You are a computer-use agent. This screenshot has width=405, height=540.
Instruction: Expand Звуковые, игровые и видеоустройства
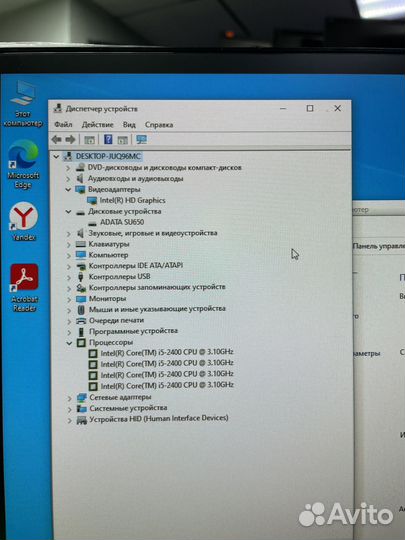(69, 234)
